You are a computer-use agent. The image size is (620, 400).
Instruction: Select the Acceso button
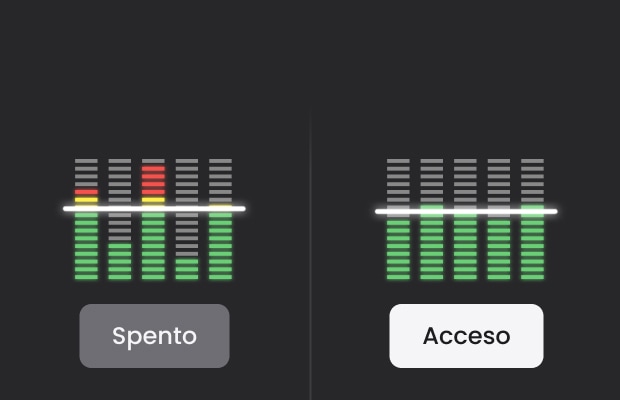466,336
